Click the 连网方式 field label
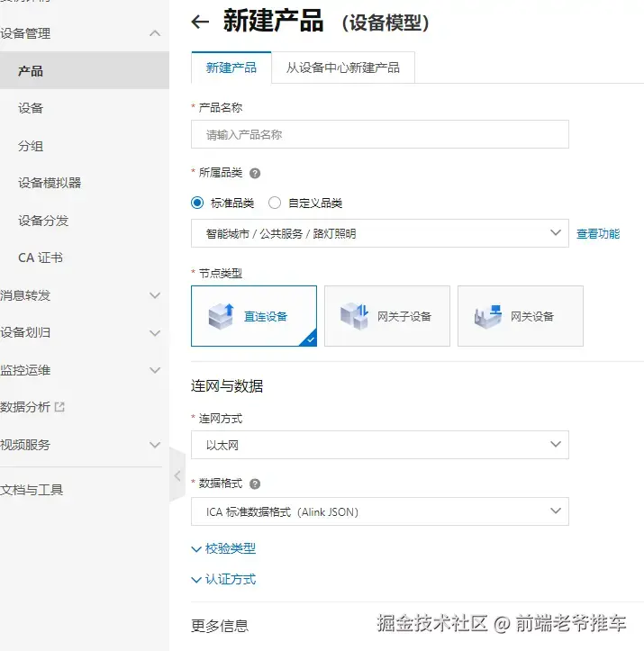 221,419
